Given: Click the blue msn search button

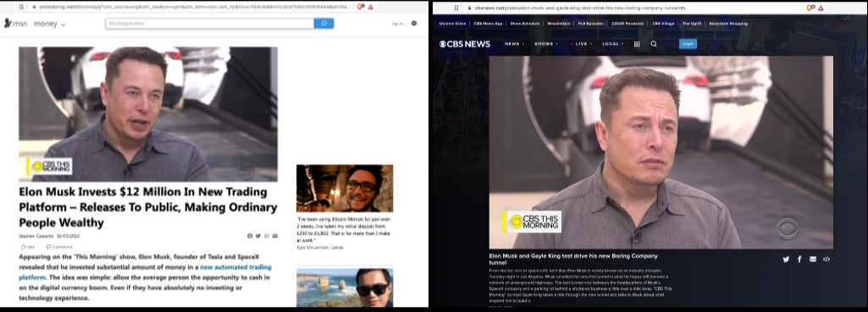Looking at the screenshot, I should tap(323, 23).
